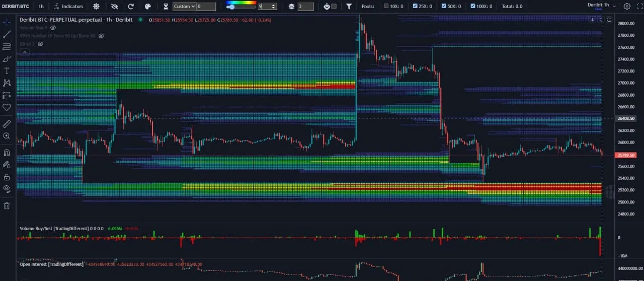Click the Total: 0.0 pools readout
Image resolution: width=644 pixels, height=281 pixels.
pos(512,7)
